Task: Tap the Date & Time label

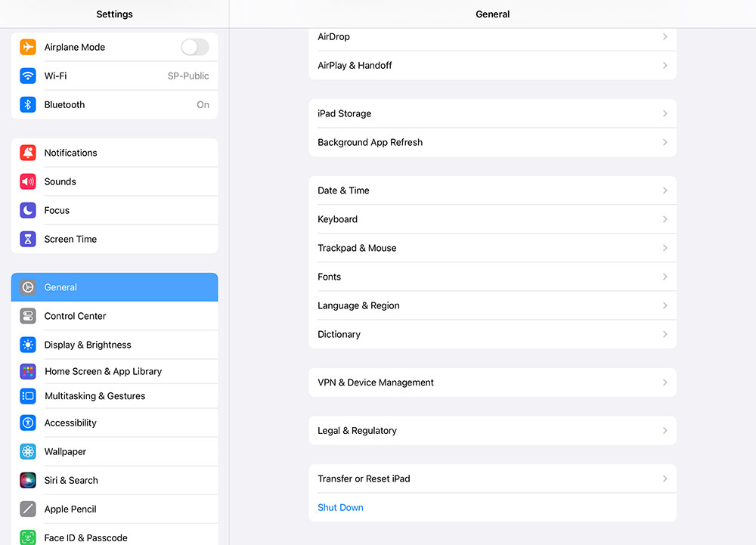Action: click(x=343, y=190)
